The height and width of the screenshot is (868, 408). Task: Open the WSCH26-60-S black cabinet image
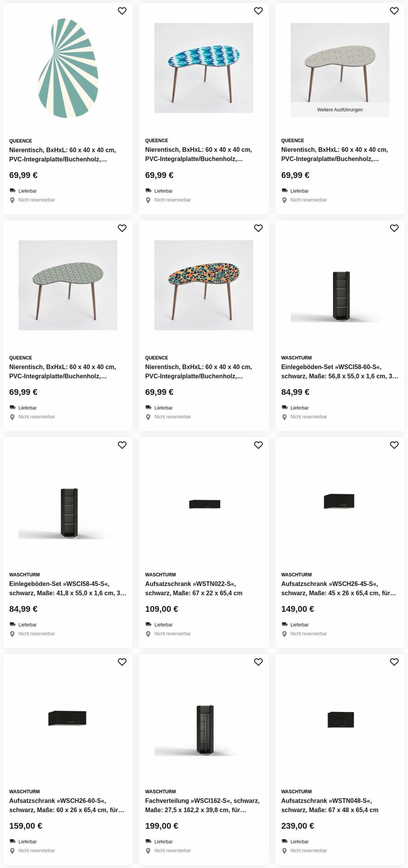pyautogui.click(x=68, y=718)
